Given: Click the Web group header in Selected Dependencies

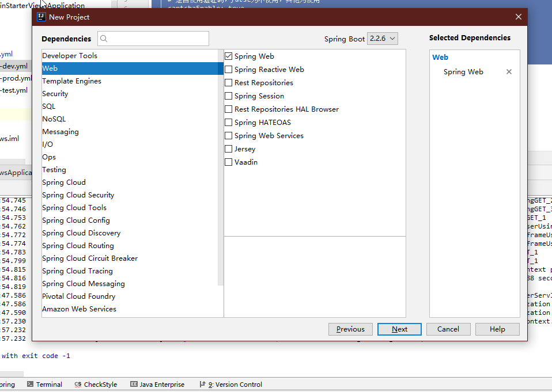Looking at the screenshot, I should point(440,58).
